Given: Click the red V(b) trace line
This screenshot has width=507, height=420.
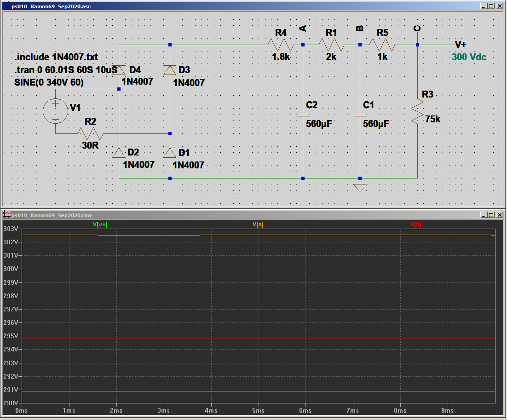Looking at the screenshot, I should pos(259,339).
